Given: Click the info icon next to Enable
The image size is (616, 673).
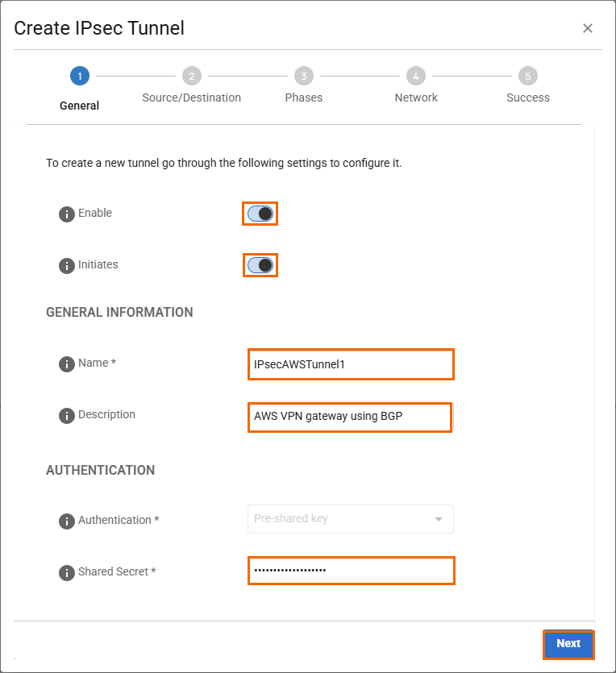Looking at the screenshot, I should click(67, 214).
